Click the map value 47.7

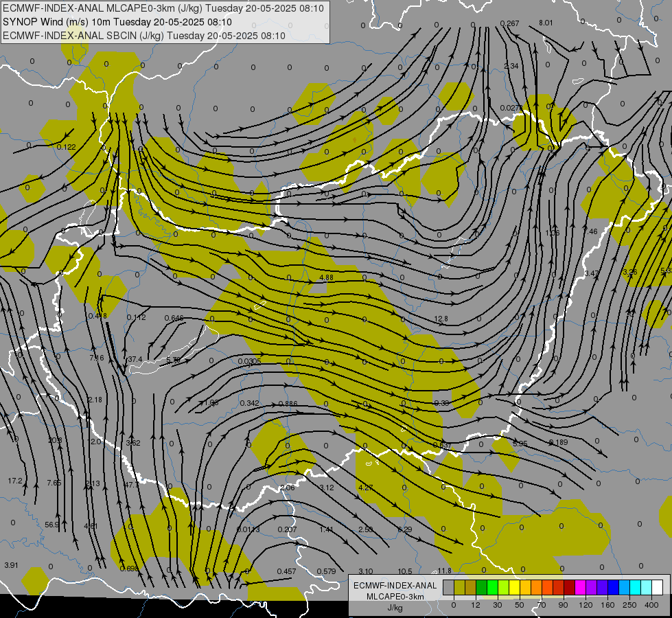[x=132, y=485]
